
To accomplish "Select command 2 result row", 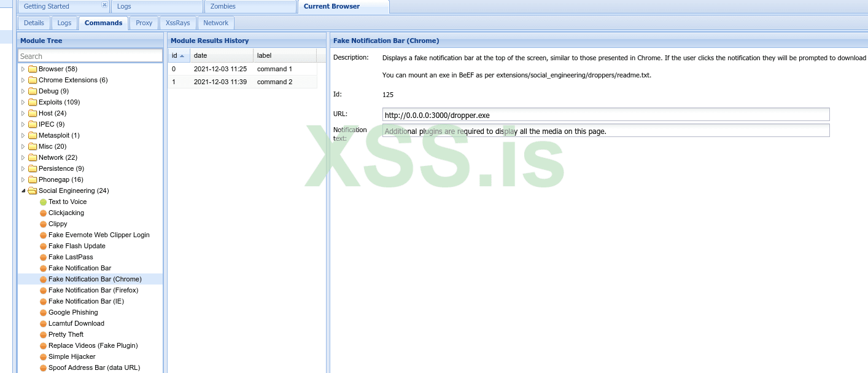I will pos(242,82).
